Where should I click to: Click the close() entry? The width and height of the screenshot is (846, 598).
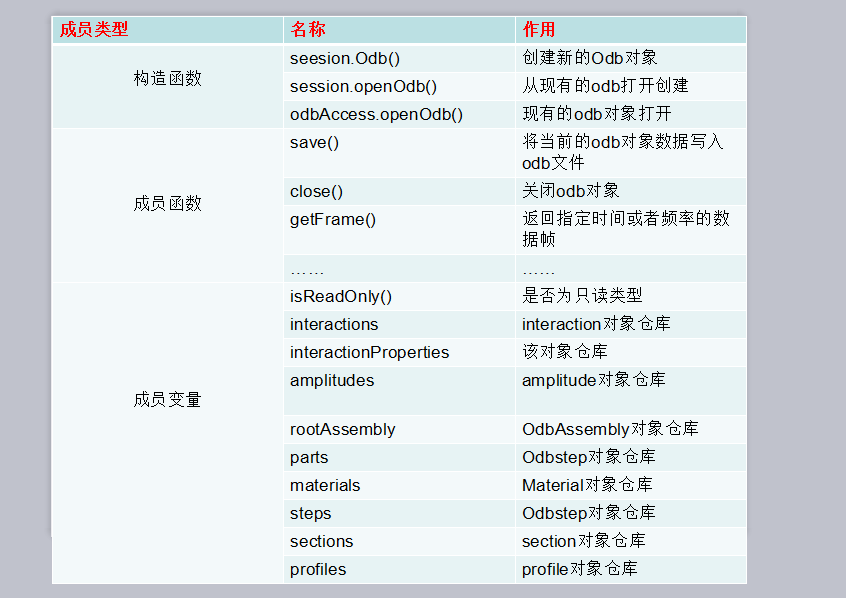pos(315,191)
